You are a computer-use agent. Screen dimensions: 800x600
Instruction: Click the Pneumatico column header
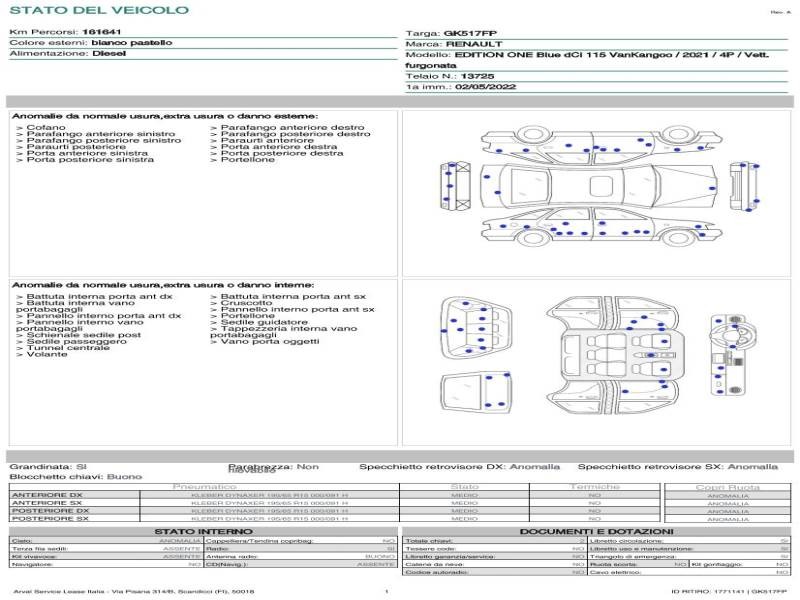pyautogui.click(x=205, y=487)
